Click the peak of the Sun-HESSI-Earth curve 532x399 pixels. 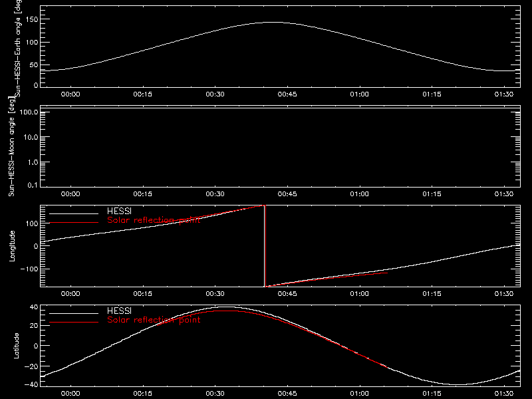(273, 23)
